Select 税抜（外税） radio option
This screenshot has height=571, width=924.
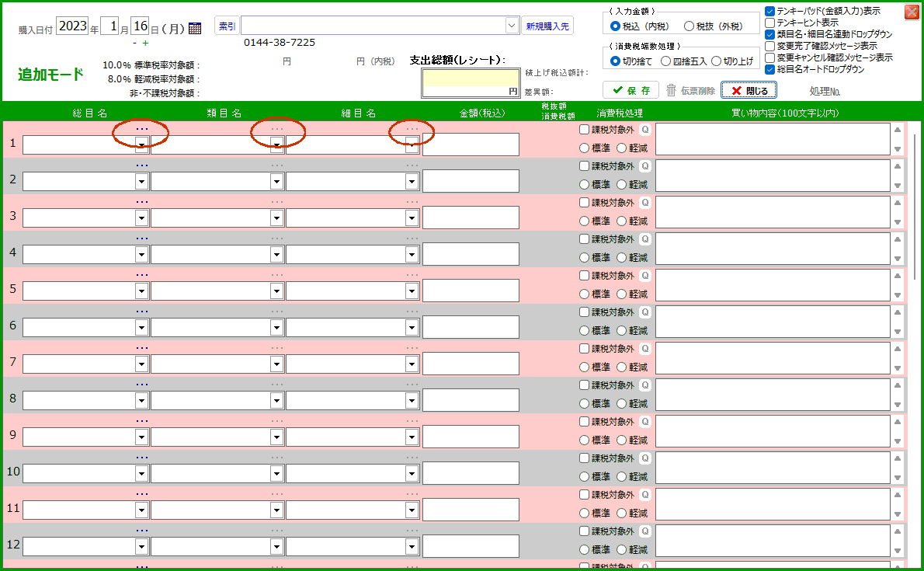689,26
